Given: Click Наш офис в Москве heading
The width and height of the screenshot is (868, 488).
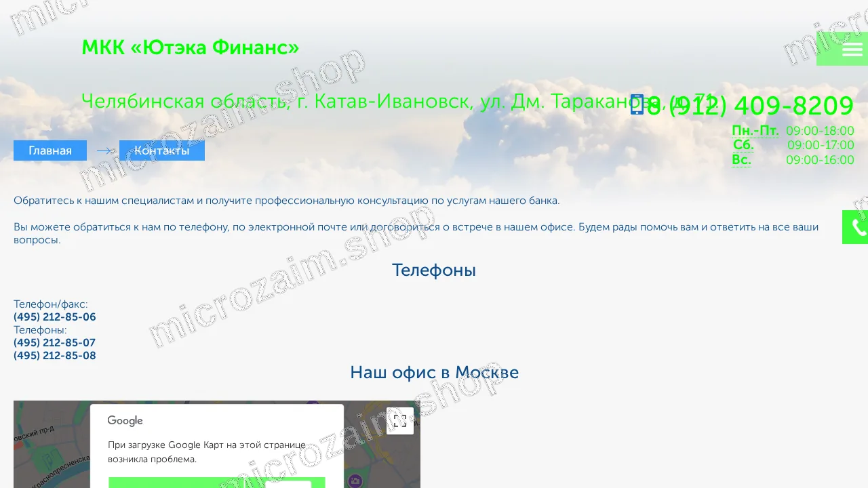Looking at the screenshot, I should pyautogui.click(x=434, y=372).
